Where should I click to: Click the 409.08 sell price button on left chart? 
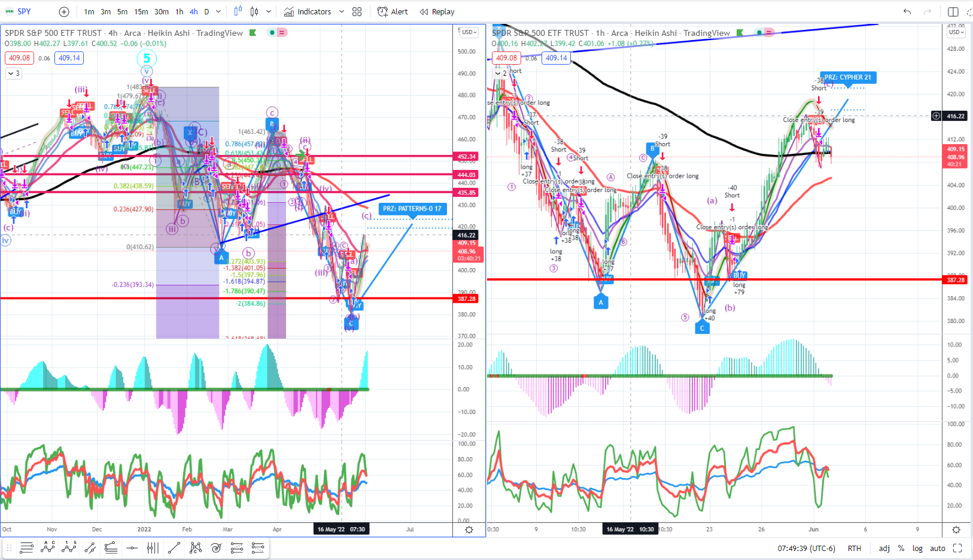click(x=20, y=58)
